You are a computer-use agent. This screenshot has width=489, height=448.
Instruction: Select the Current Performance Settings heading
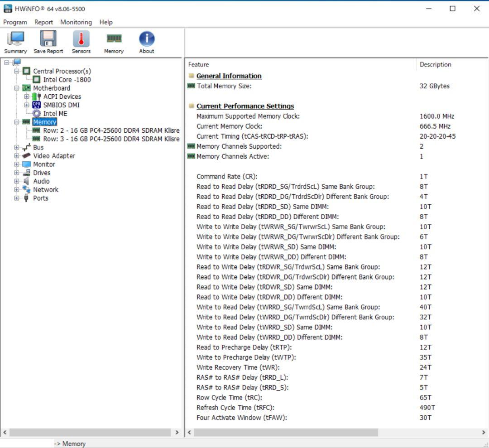(245, 106)
